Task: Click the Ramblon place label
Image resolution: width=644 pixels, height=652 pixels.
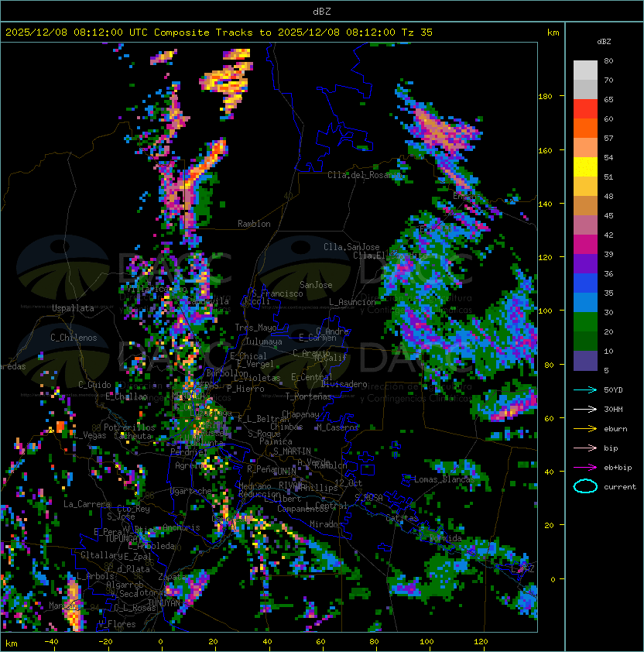Action: click(254, 224)
